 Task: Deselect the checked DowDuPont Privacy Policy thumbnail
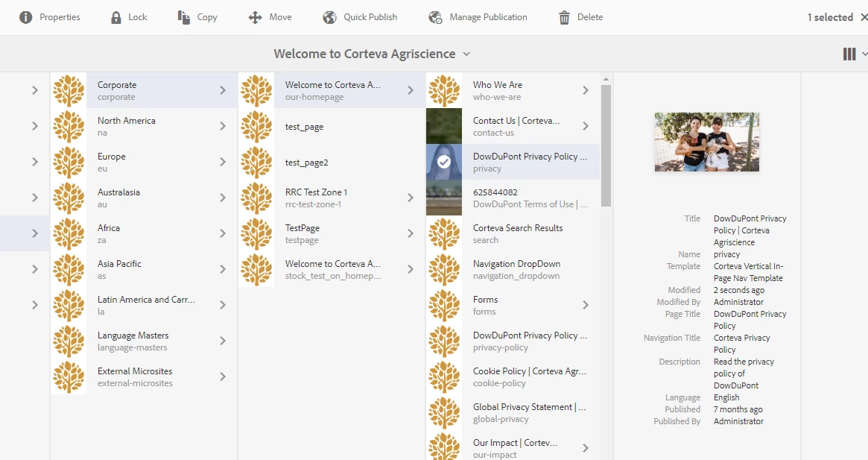(x=444, y=162)
